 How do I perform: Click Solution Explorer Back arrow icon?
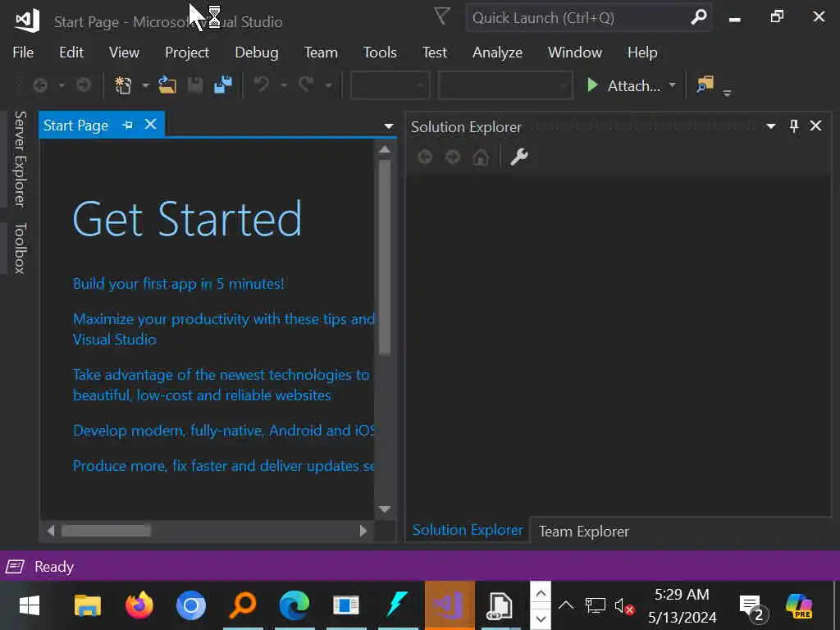point(425,157)
